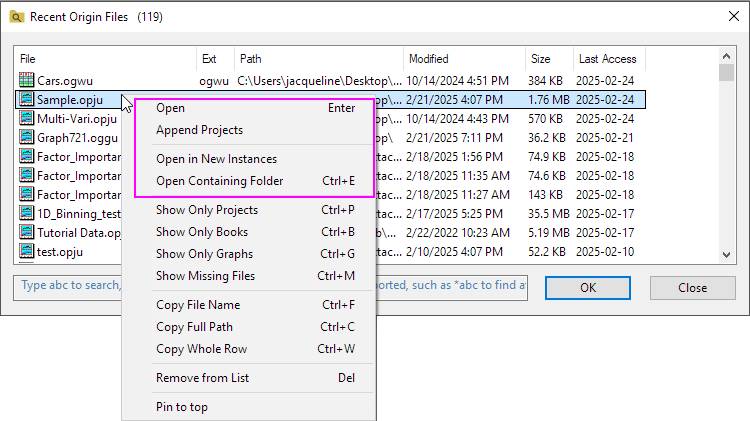The height and width of the screenshot is (421, 750).
Task: Click the Recent Origin Files title icon
Action: click(x=16, y=17)
